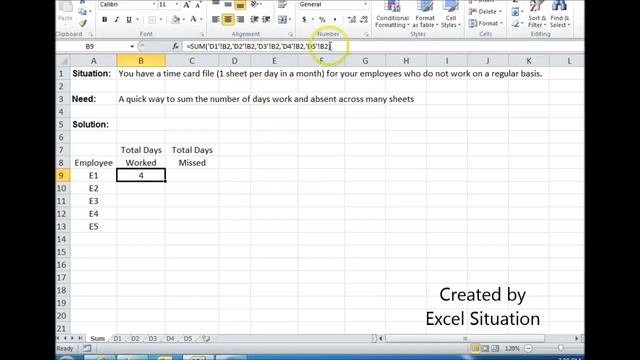Apply the Font Color letter A
This screenshot has height=360, width=640.
coord(193,20)
